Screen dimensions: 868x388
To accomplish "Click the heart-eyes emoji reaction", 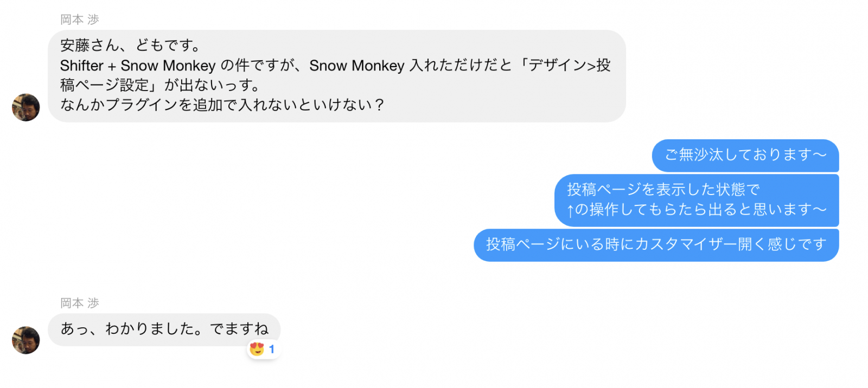I will click(x=257, y=349).
